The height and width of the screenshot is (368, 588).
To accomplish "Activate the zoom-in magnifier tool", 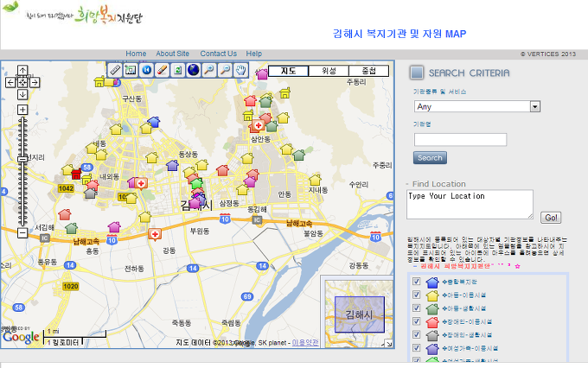I will [x=209, y=70].
